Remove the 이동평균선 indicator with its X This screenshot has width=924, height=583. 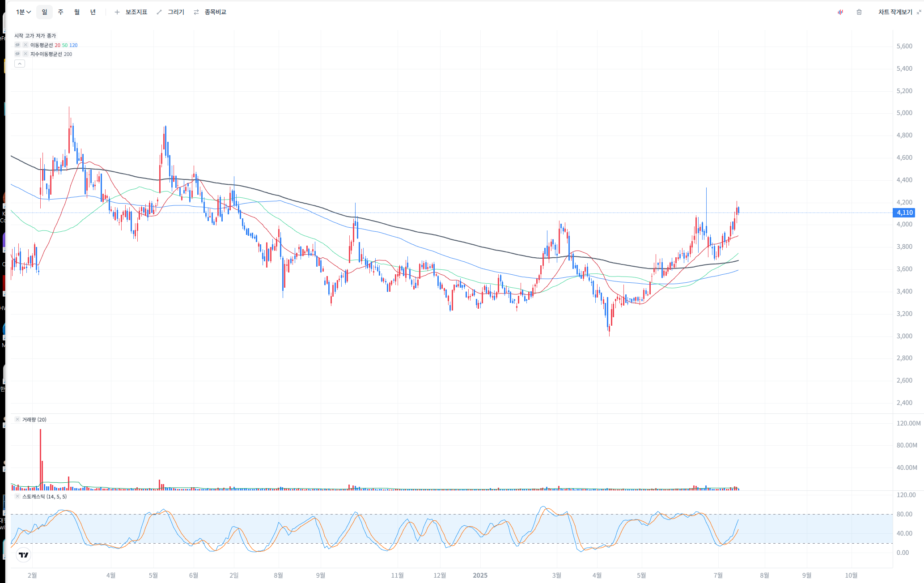tap(25, 45)
